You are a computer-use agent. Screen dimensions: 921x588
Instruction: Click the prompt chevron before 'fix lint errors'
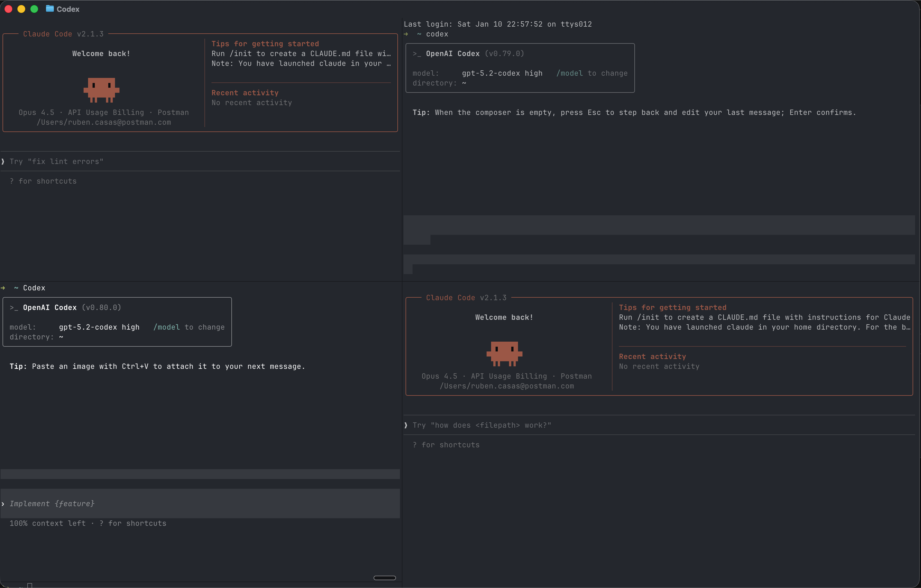3,161
